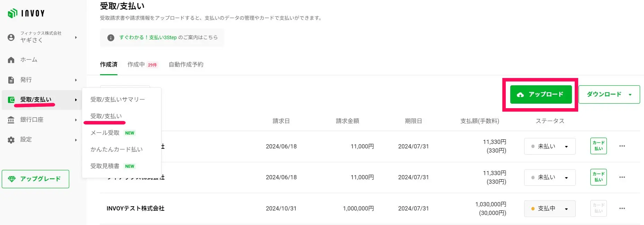This screenshot has width=644, height=225.
Task: Open the 未払い status dropdown on the first row
Action: [x=550, y=146]
